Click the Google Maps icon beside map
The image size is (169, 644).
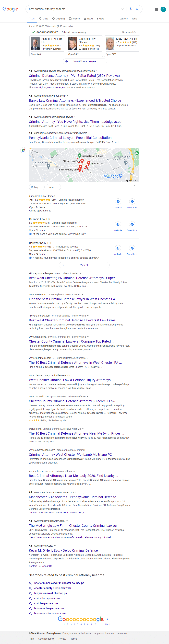(23, 150)
